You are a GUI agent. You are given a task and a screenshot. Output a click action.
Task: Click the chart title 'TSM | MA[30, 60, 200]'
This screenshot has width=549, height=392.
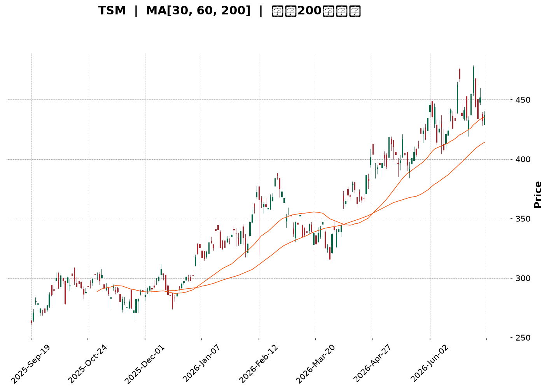click(x=229, y=11)
